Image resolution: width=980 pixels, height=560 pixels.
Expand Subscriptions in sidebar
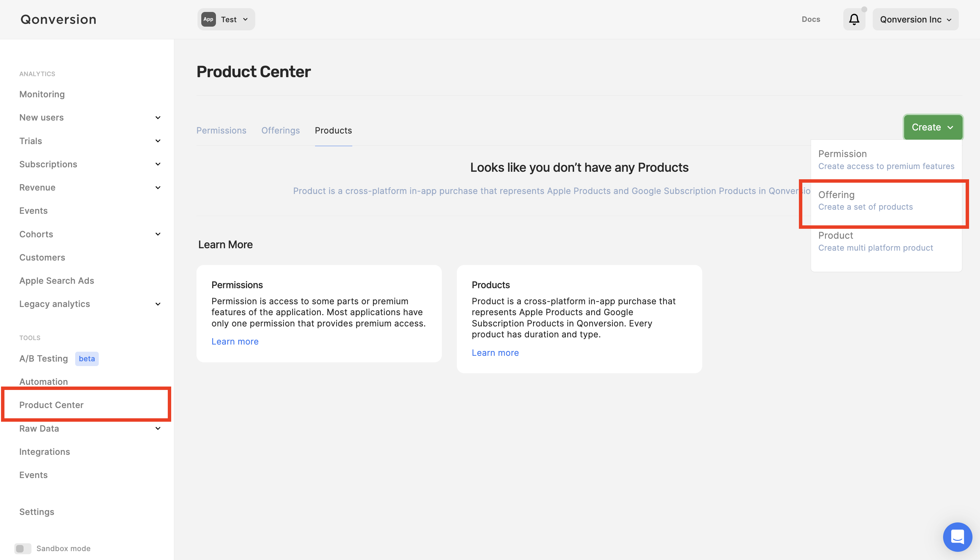[158, 164]
